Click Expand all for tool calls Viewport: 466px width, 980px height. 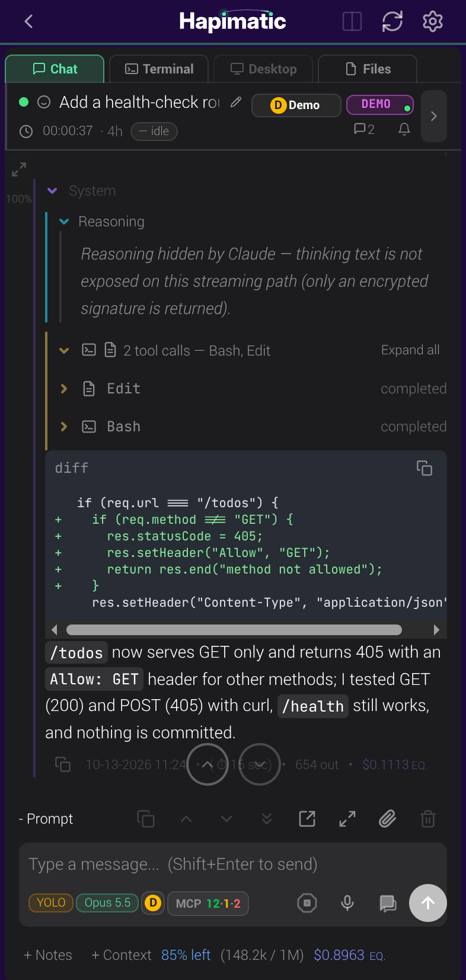click(410, 350)
